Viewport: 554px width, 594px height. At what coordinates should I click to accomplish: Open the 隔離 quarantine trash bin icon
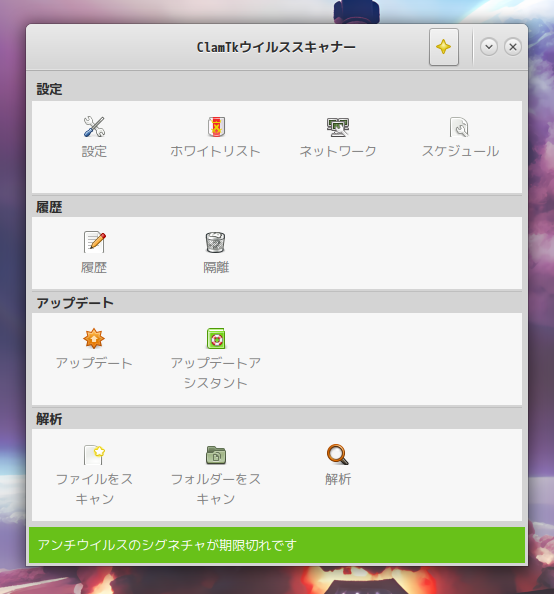[x=216, y=242]
